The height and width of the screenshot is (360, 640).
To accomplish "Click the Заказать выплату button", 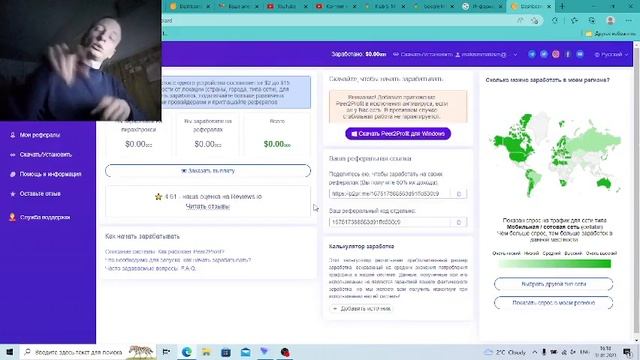I will pos(208,171).
